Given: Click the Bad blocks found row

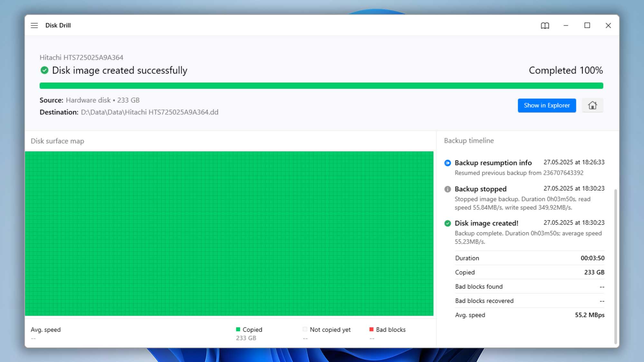Looking at the screenshot, I should tap(530, 286).
